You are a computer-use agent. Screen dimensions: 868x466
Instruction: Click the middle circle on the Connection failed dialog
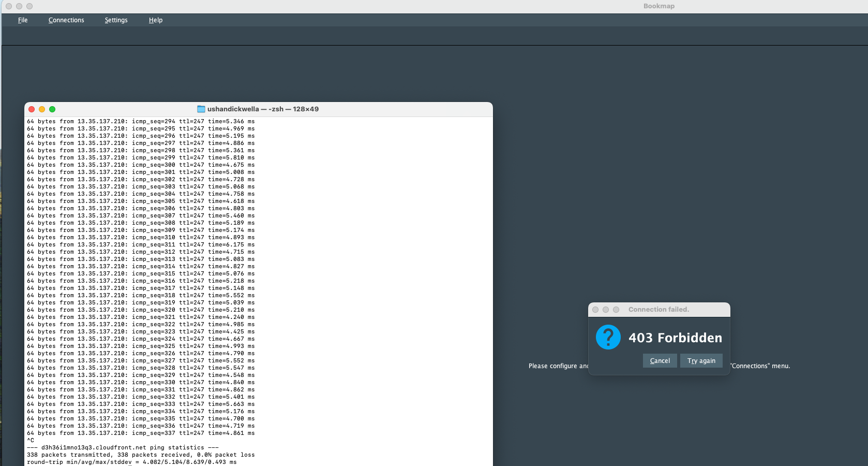[x=605, y=310]
